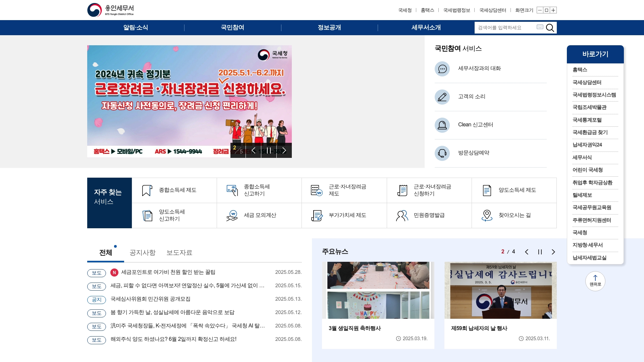Viewport: 644px width, 362px height.
Task: Show previous banner slide
Action: pyautogui.click(x=254, y=150)
